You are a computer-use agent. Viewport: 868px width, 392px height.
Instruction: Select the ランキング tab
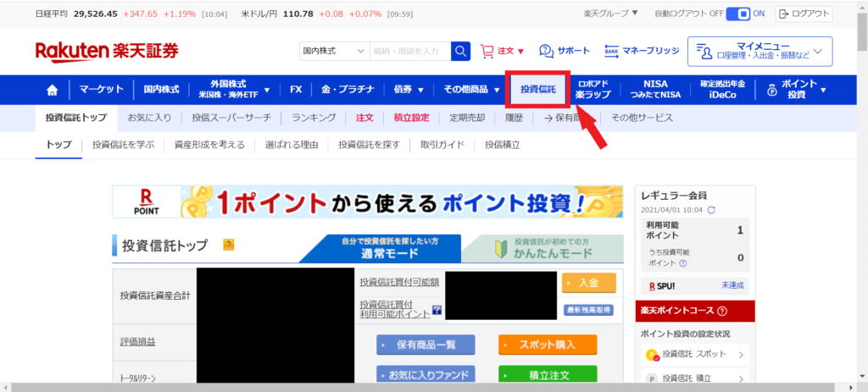[314, 118]
